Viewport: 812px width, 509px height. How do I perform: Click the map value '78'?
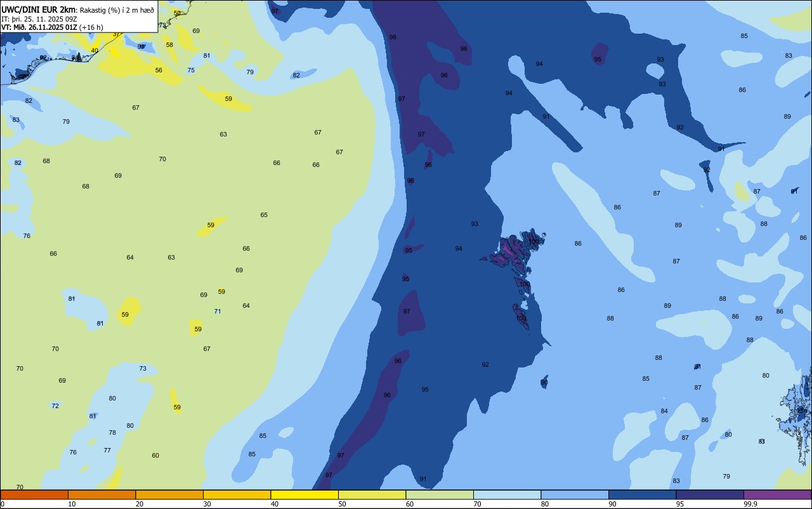click(112, 433)
